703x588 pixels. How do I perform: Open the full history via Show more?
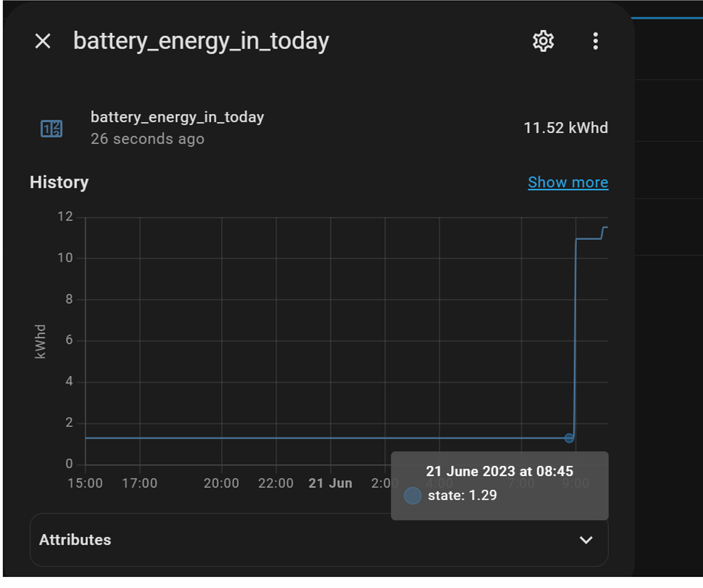click(x=568, y=182)
